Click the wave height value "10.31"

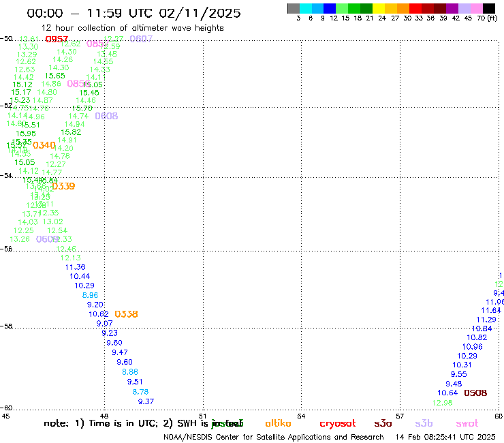click(x=462, y=365)
